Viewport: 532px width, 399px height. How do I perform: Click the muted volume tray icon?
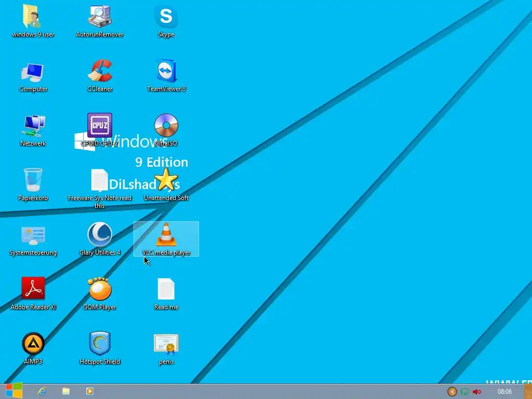(477, 392)
